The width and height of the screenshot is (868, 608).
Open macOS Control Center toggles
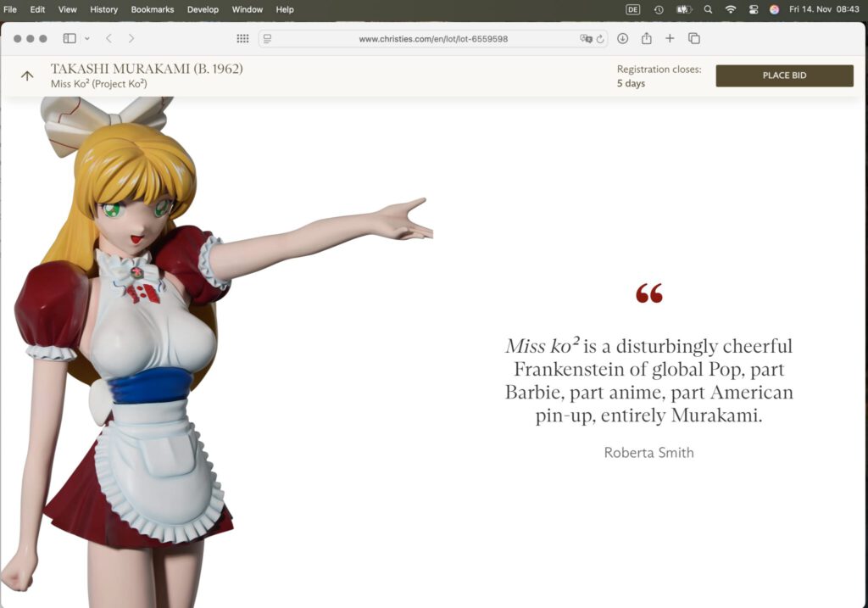pos(753,9)
